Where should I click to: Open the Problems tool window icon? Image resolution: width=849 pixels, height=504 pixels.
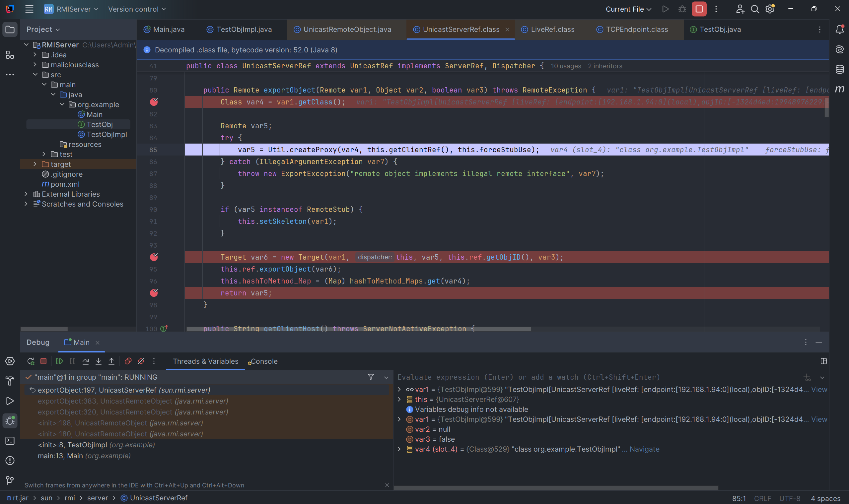(10, 461)
